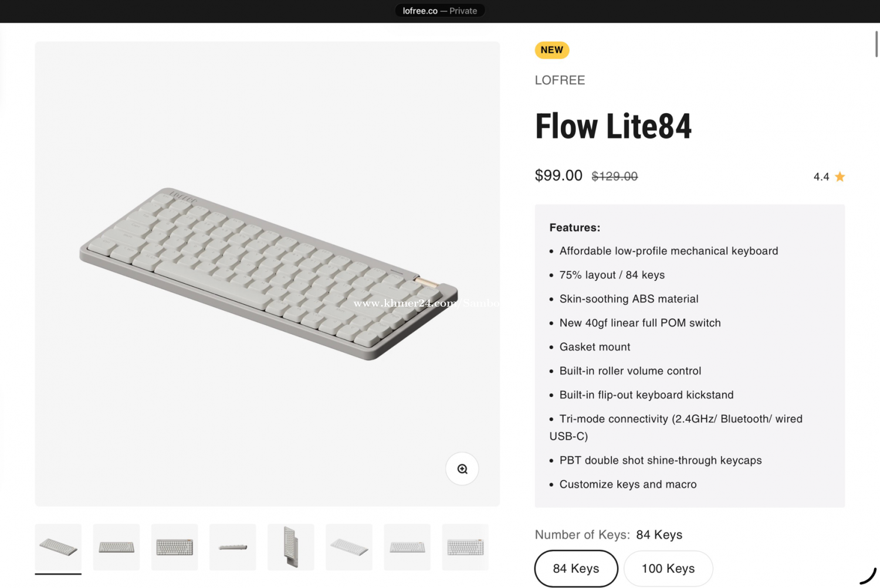Click the main Flow Lite84 product image
Viewport: 880px width, 588px height.
pyautogui.click(x=268, y=273)
